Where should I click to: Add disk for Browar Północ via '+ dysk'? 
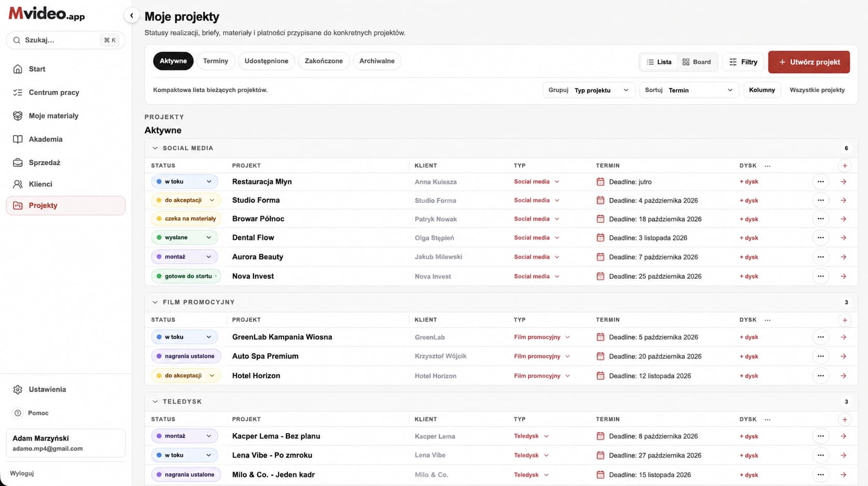[x=748, y=219]
